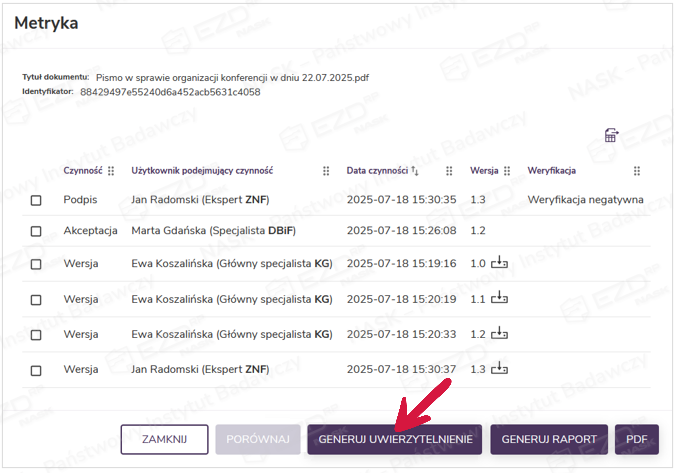Check the Podpis row checkbox

pos(37,200)
